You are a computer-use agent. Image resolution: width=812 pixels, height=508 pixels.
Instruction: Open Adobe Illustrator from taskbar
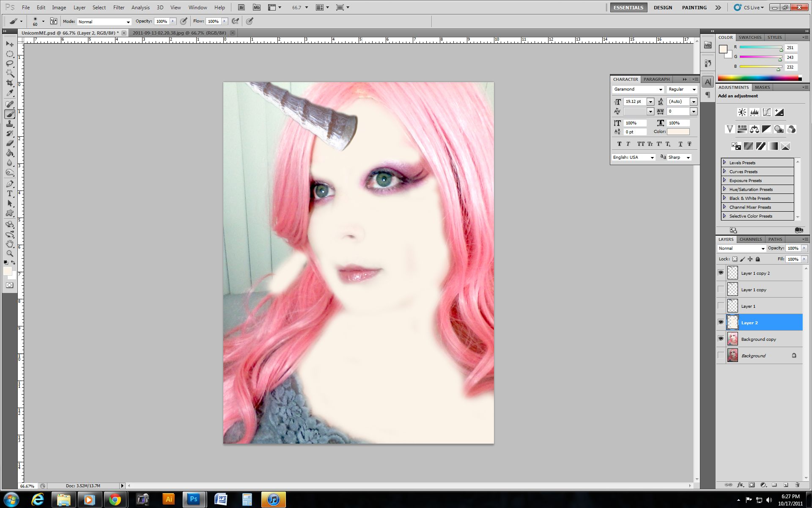pyautogui.click(x=169, y=499)
